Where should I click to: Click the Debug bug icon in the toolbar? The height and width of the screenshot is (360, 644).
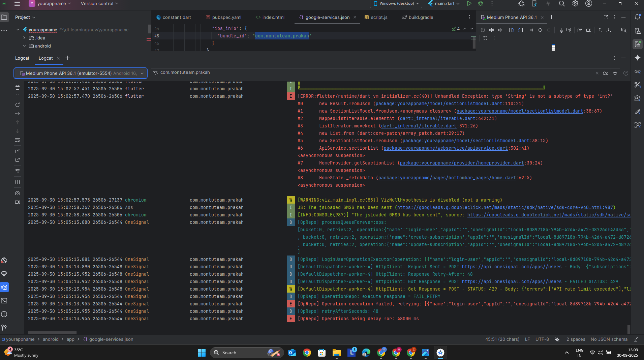click(x=481, y=4)
